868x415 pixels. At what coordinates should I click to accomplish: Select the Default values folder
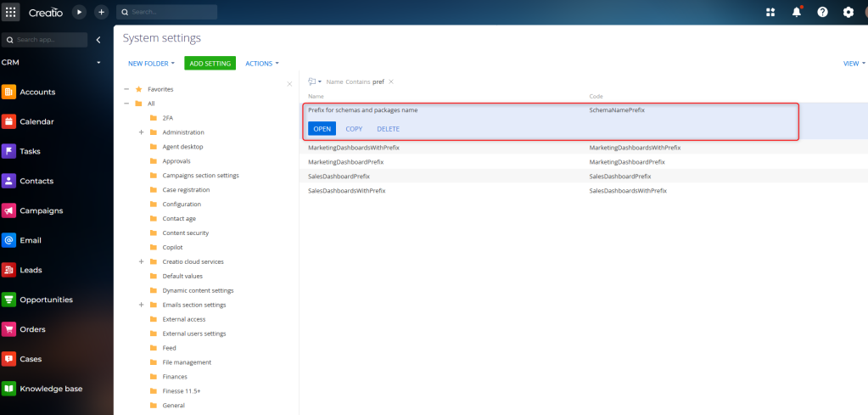[182, 276]
